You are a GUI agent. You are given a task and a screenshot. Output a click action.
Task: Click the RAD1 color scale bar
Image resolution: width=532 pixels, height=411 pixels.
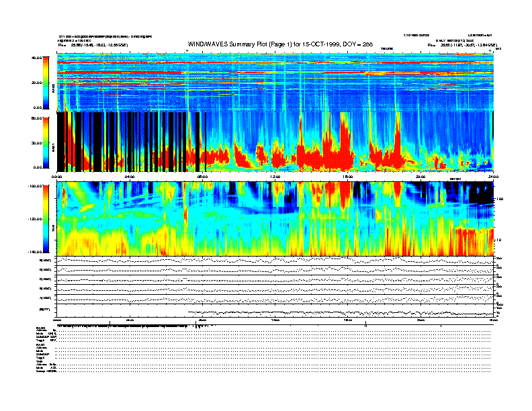46,142
